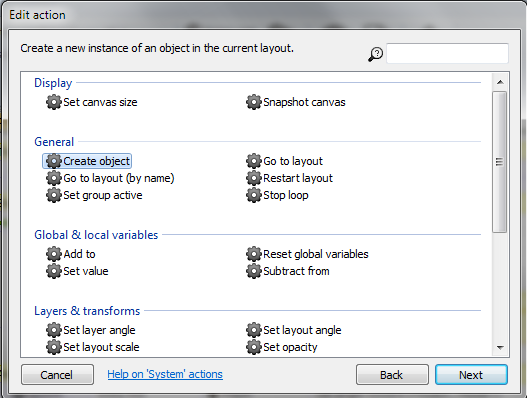Viewport: 527px width, 398px height.
Task: Choose the Add to variable action
Action: 71,254
